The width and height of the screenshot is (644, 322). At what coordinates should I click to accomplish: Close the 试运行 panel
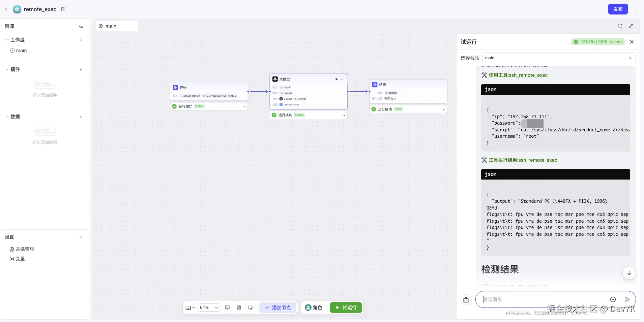(x=632, y=42)
